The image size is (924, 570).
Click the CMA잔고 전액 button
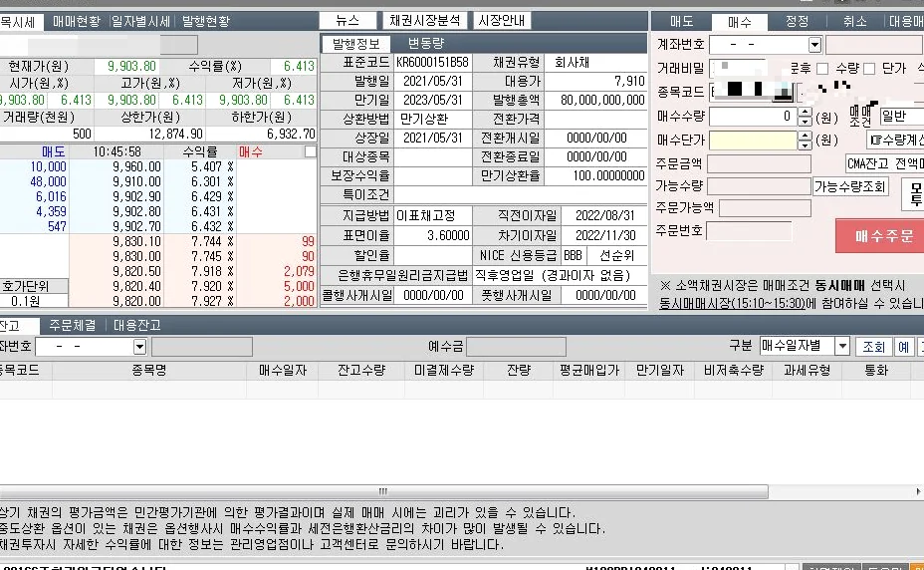point(885,163)
